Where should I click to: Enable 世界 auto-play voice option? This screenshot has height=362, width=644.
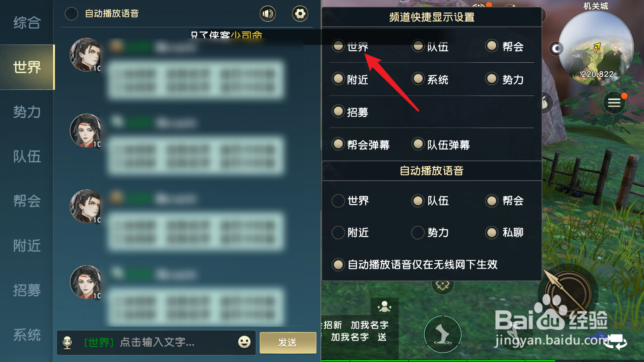[x=338, y=201]
